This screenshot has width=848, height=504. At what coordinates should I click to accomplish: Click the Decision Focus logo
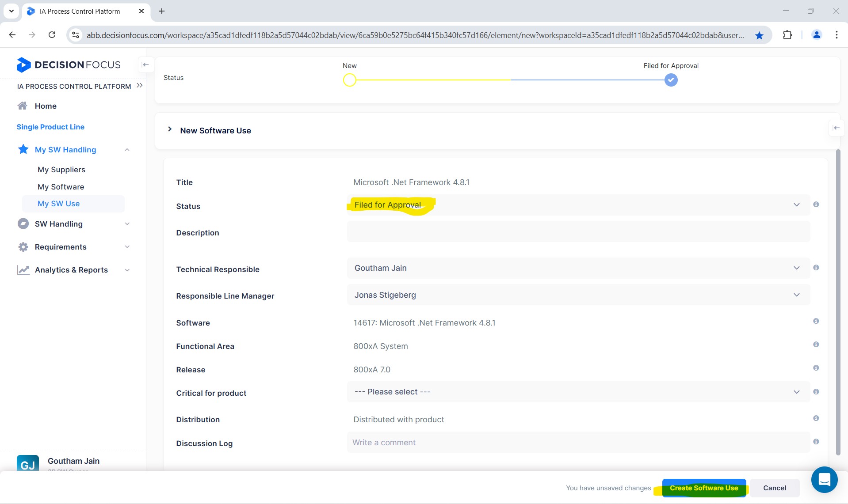point(69,64)
